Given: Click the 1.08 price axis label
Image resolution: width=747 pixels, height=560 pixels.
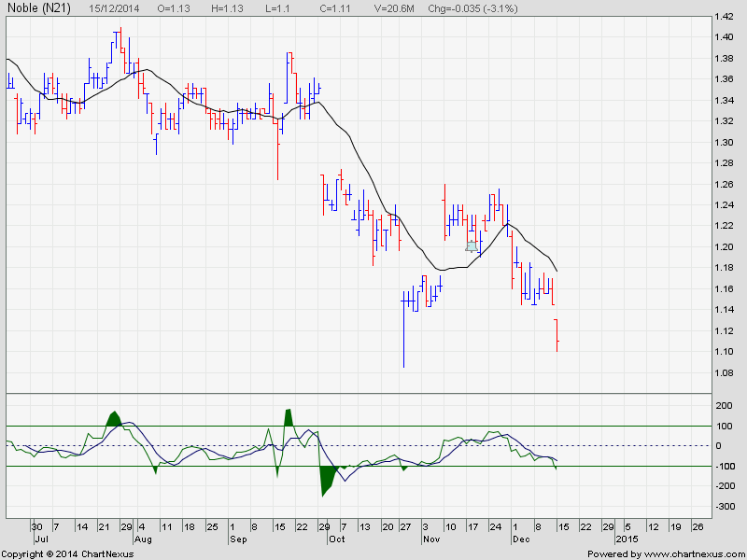Looking at the screenshot, I should (725, 372).
